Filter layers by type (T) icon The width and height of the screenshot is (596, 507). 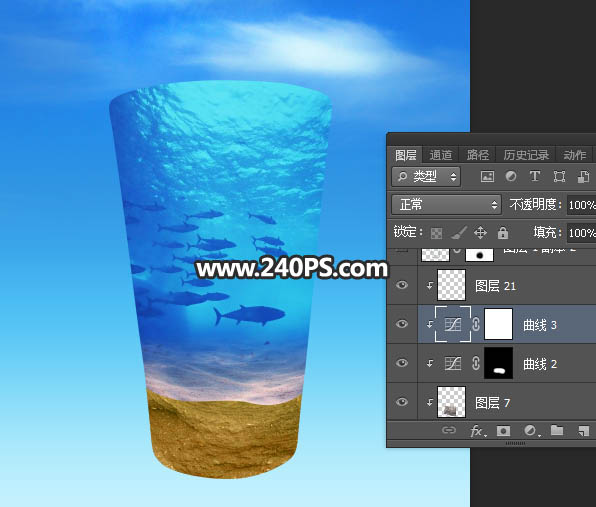pos(534,176)
